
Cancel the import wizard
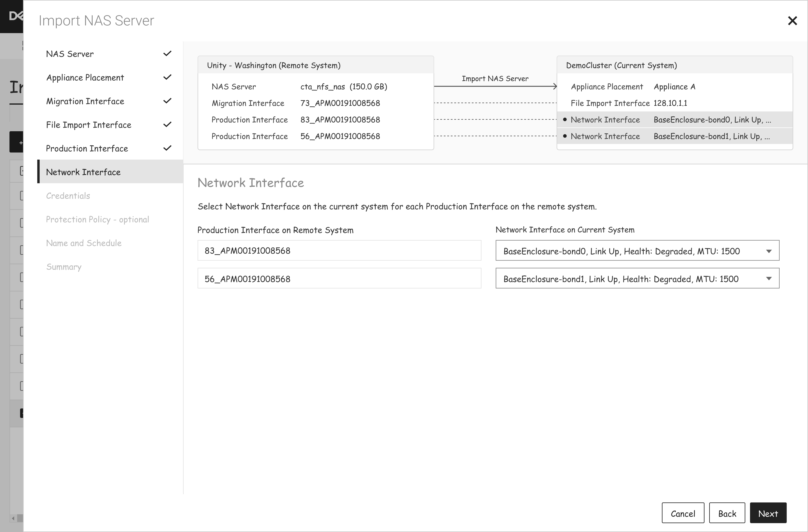click(x=682, y=513)
